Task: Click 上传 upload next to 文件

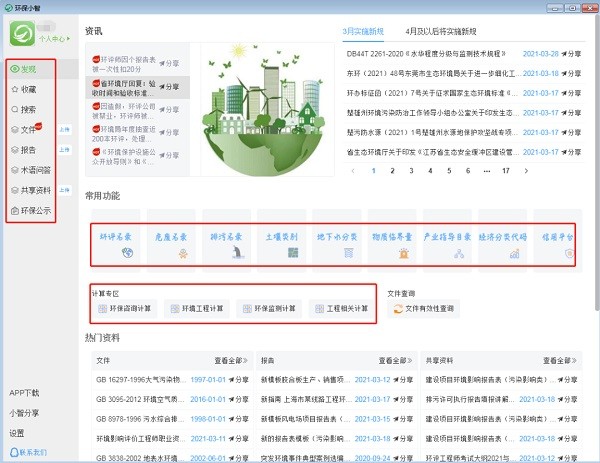Action: pyautogui.click(x=65, y=130)
